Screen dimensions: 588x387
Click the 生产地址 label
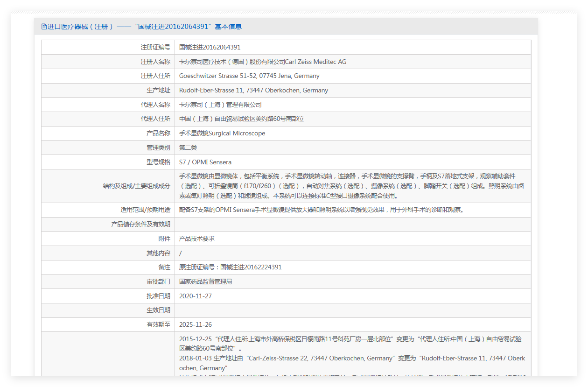pyautogui.click(x=158, y=90)
